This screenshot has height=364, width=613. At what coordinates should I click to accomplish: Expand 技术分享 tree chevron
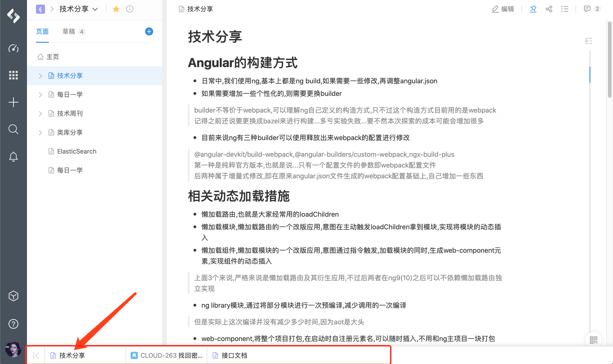tap(40, 76)
